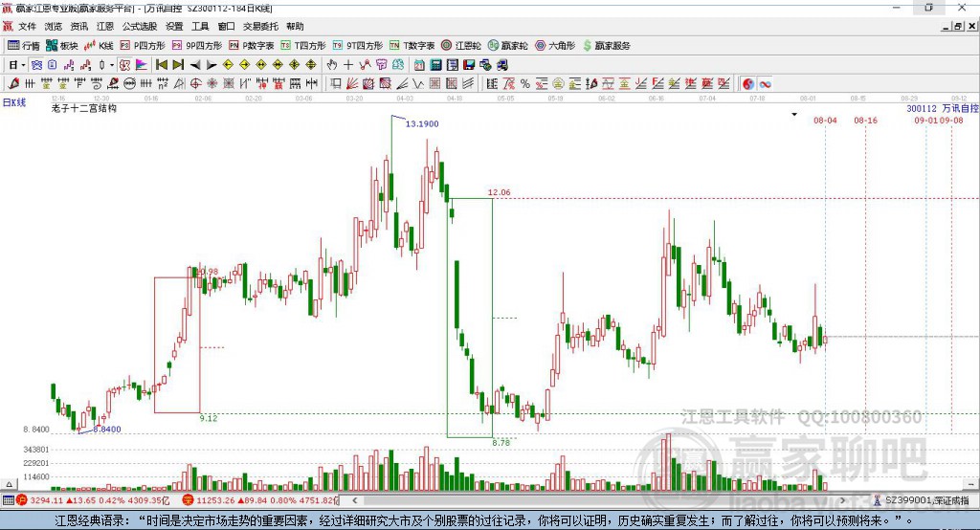The height and width of the screenshot is (530, 980).
Task: Select the rectangle box drawing tool
Action: [x=336, y=84]
